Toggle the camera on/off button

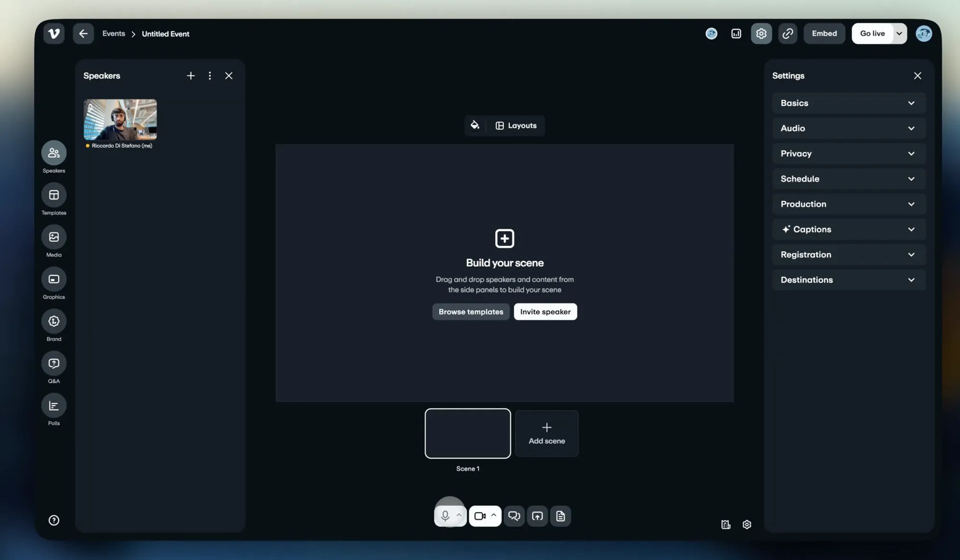coord(479,516)
